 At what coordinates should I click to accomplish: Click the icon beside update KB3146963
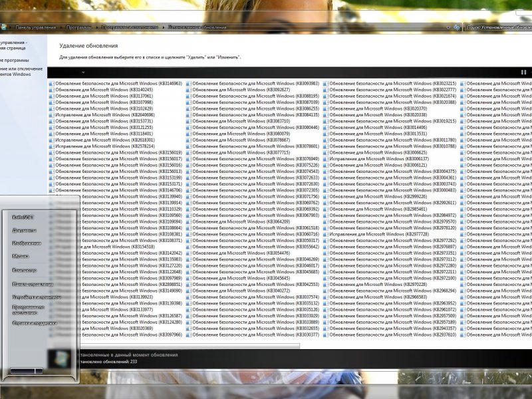(52, 84)
